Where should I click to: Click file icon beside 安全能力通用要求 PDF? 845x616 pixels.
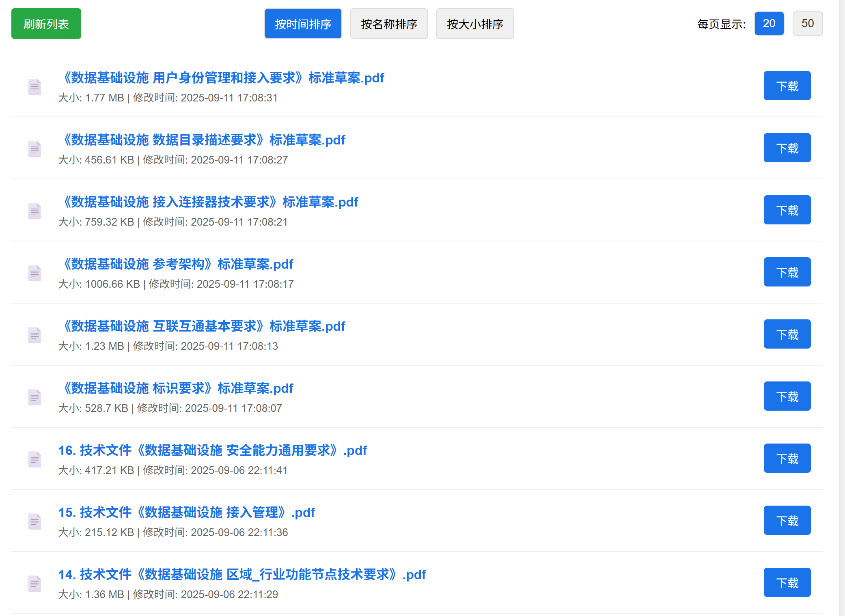[35, 459]
